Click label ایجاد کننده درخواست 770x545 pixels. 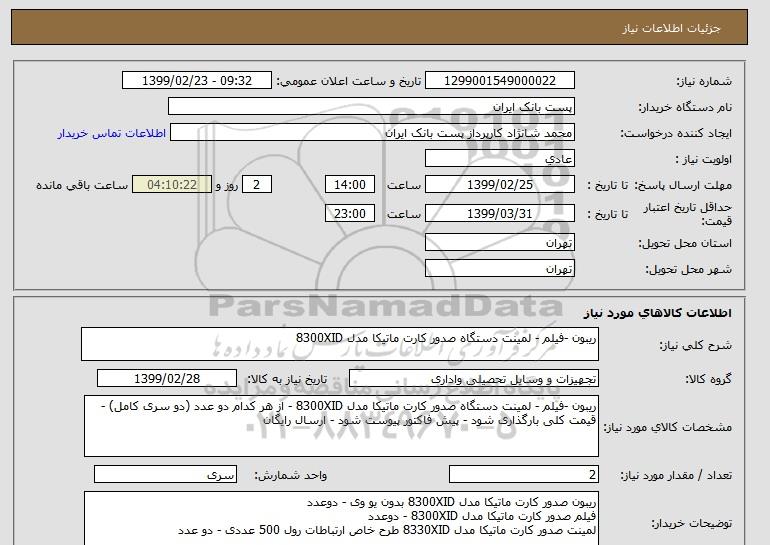(x=676, y=133)
